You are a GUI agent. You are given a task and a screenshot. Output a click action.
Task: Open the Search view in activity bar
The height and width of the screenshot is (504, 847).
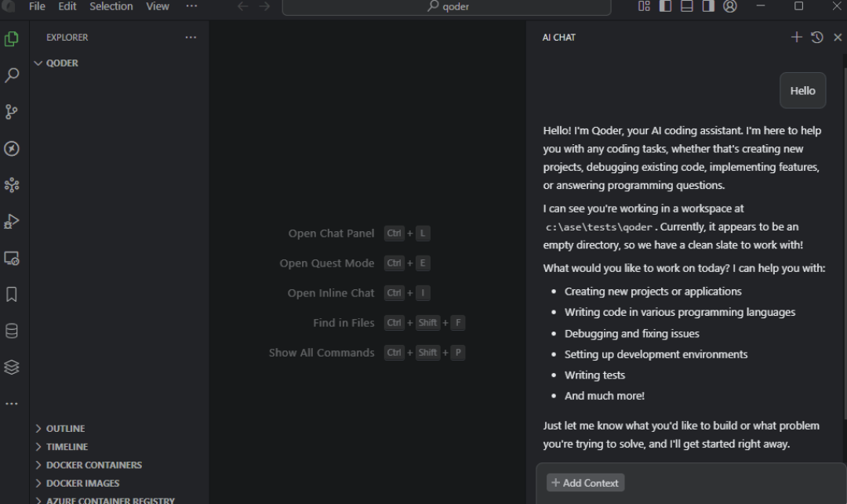point(11,75)
